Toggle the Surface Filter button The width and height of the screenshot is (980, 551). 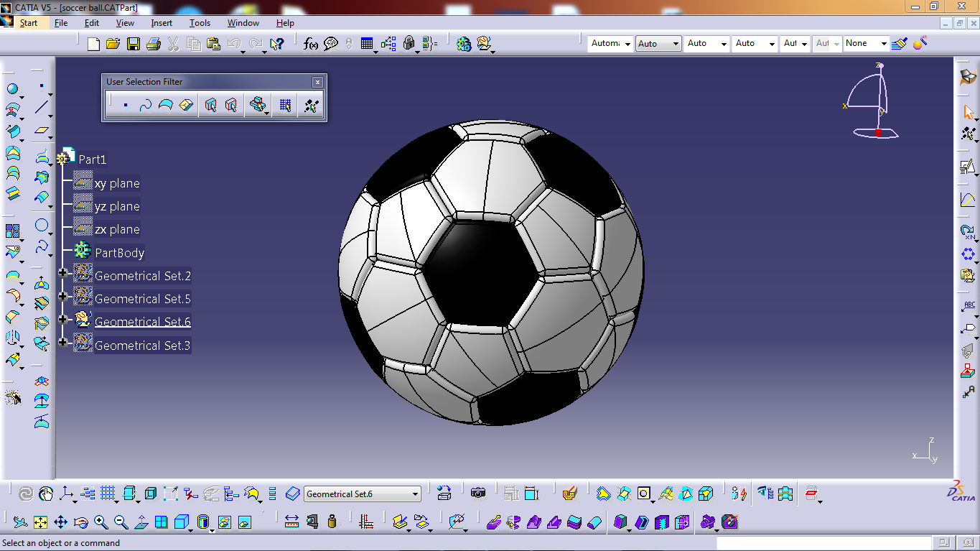point(166,106)
